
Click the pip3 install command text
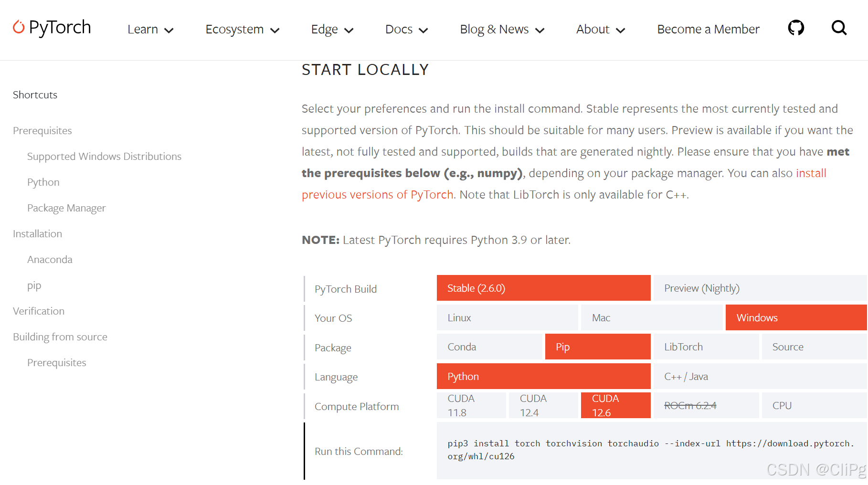[x=651, y=450]
